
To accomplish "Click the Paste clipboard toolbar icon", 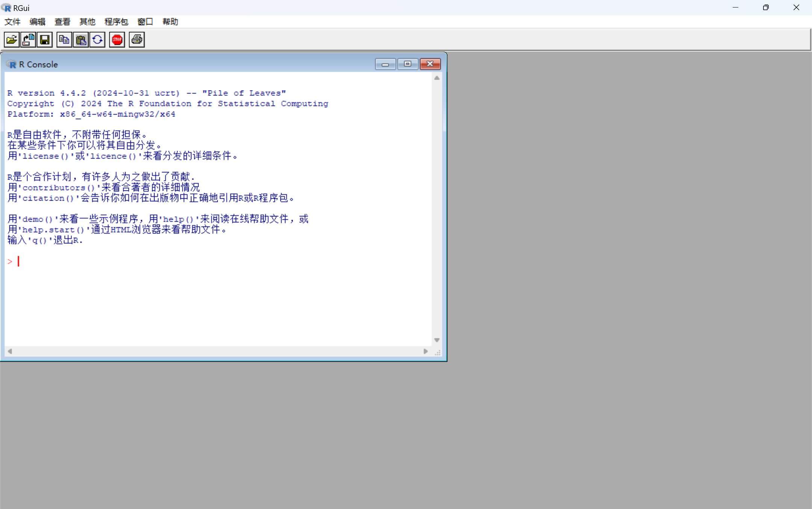I will point(81,39).
